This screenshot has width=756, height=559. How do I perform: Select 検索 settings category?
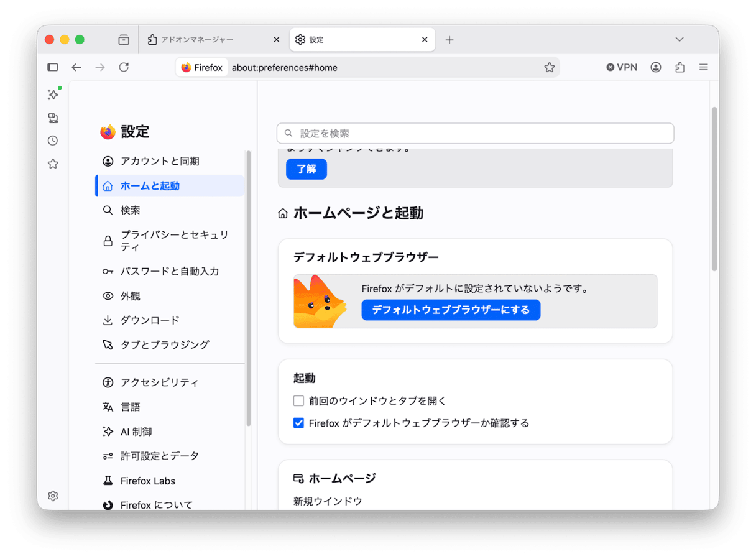(x=170, y=210)
